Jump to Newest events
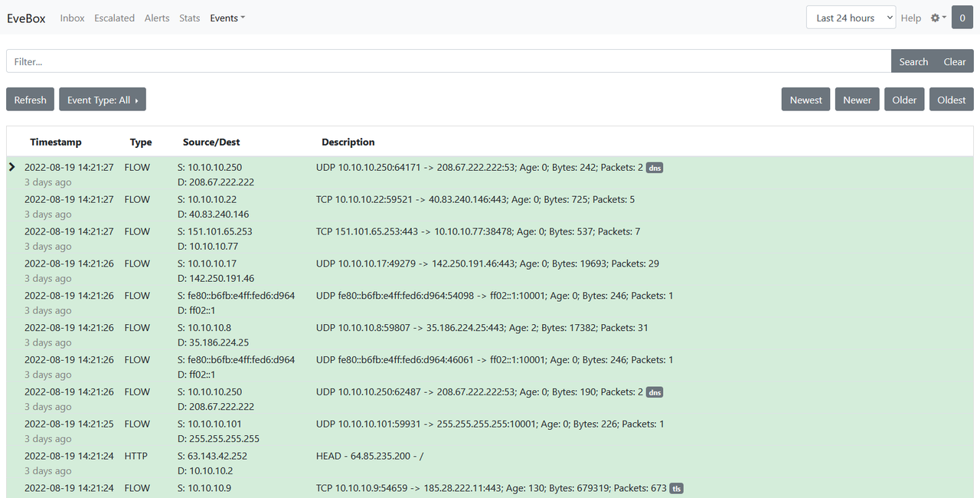This screenshot has height=498, width=980. coord(806,100)
